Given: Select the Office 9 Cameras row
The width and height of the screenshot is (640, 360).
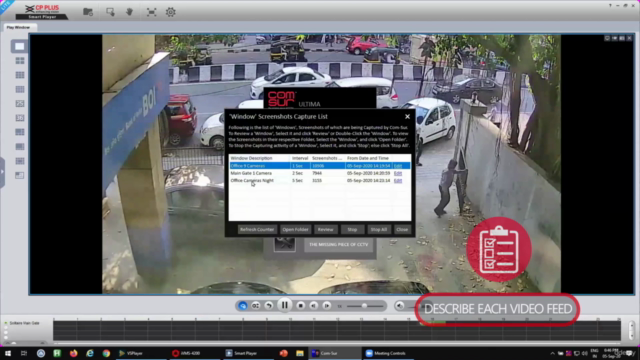Looking at the screenshot, I should coord(320,166).
